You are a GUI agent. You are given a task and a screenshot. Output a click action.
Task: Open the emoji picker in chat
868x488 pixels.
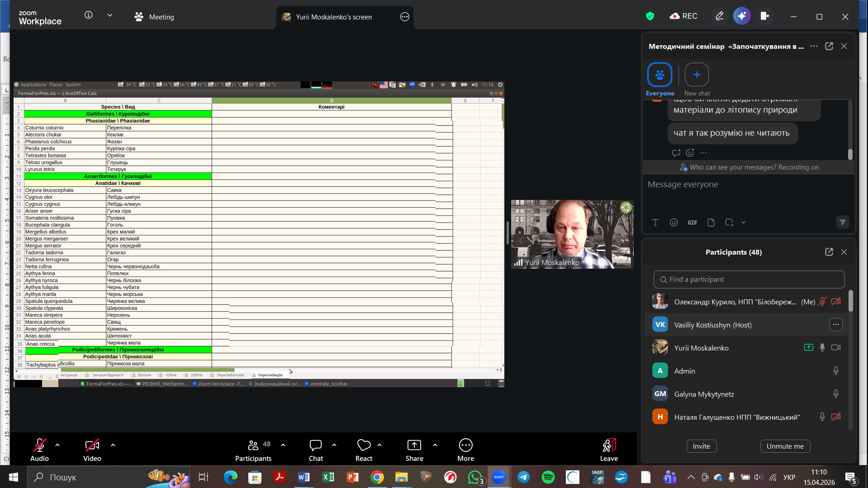coord(674,223)
